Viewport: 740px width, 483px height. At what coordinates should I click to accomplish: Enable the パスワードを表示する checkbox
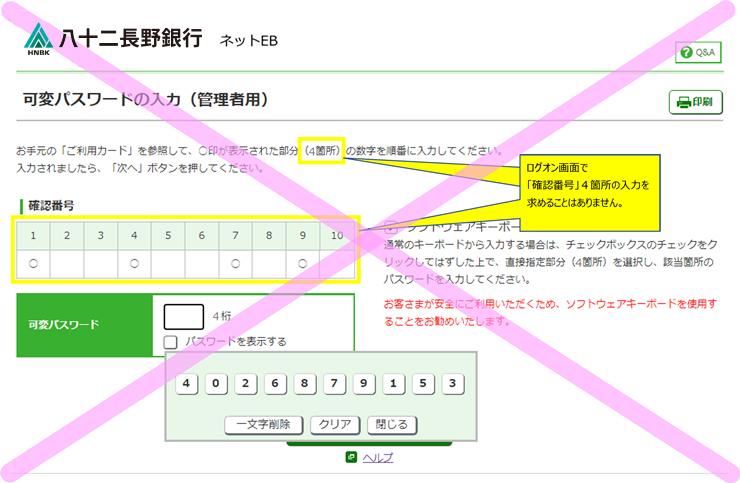[171, 342]
